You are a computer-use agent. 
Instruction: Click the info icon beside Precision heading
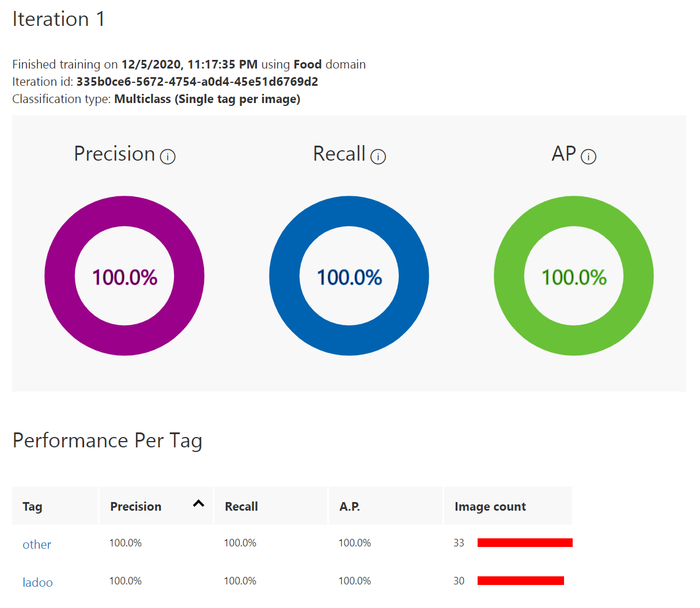tap(168, 157)
